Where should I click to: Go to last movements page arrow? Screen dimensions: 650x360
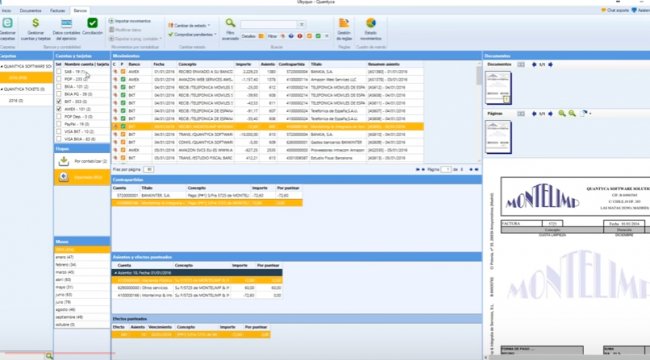click(x=477, y=169)
